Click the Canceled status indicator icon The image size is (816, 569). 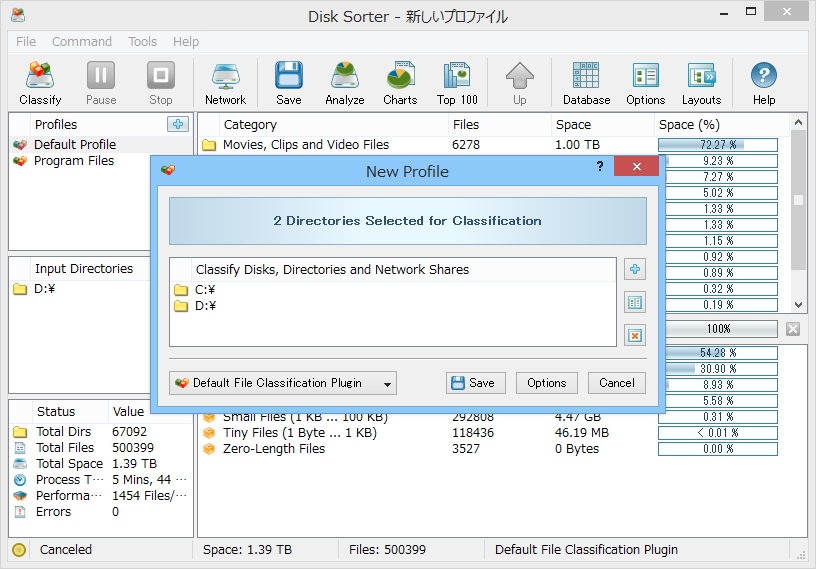pos(19,550)
